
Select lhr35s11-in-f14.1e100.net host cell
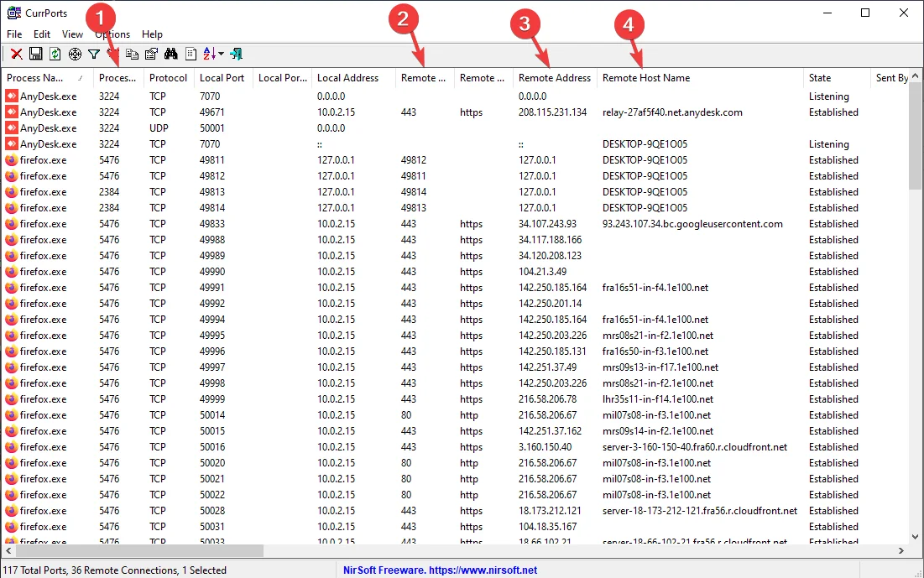click(x=658, y=398)
